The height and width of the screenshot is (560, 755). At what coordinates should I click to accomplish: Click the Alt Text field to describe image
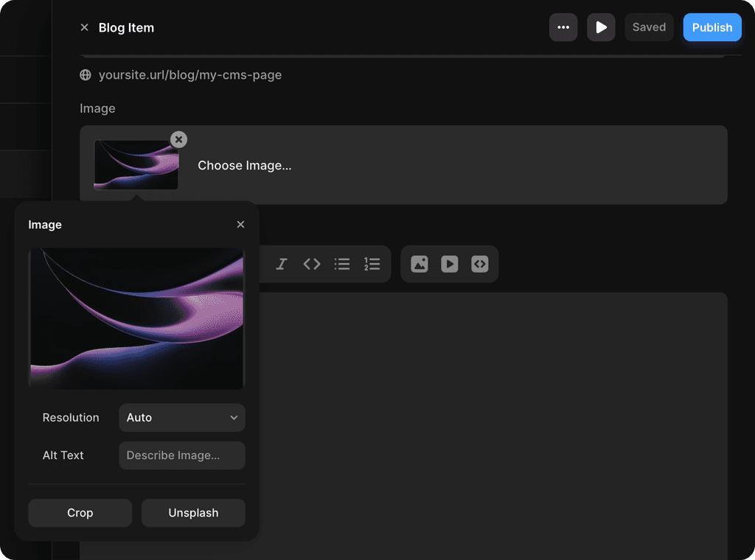pos(181,455)
